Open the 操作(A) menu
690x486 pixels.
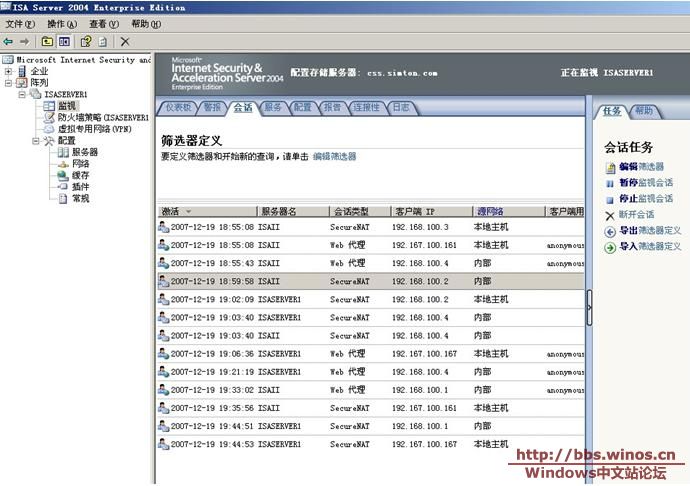click(x=61, y=24)
